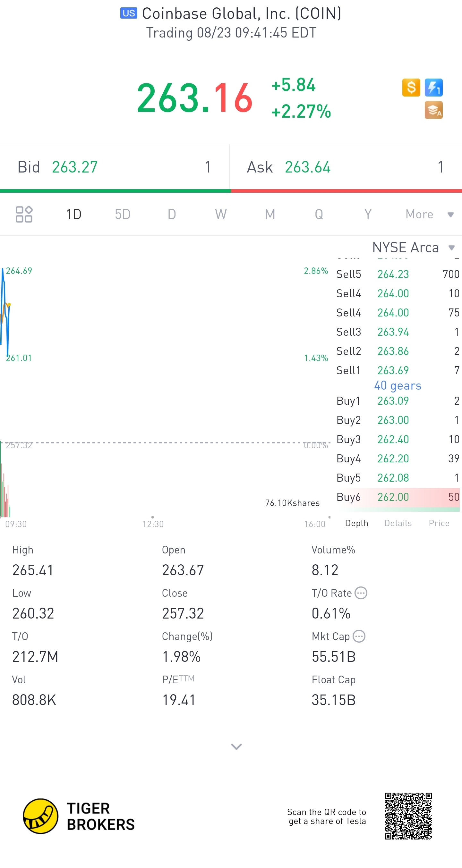Switch chart to 5D timeframe

(x=123, y=214)
